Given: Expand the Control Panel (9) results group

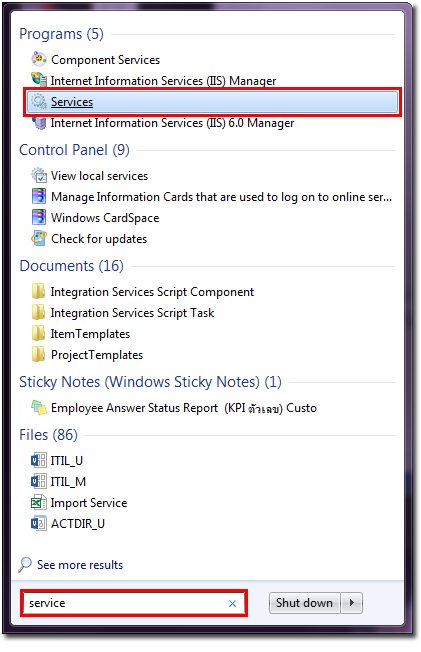Looking at the screenshot, I should tap(74, 150).
